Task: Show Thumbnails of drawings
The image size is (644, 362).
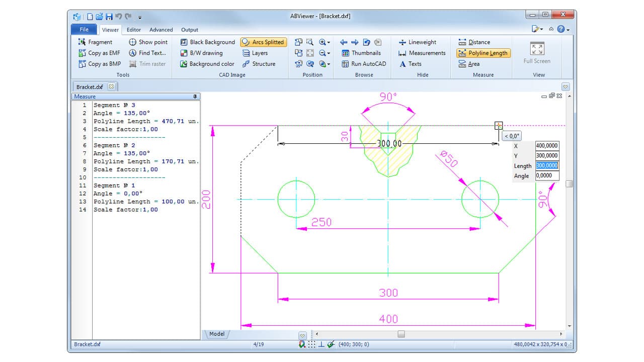Action: tap(364, 53)
